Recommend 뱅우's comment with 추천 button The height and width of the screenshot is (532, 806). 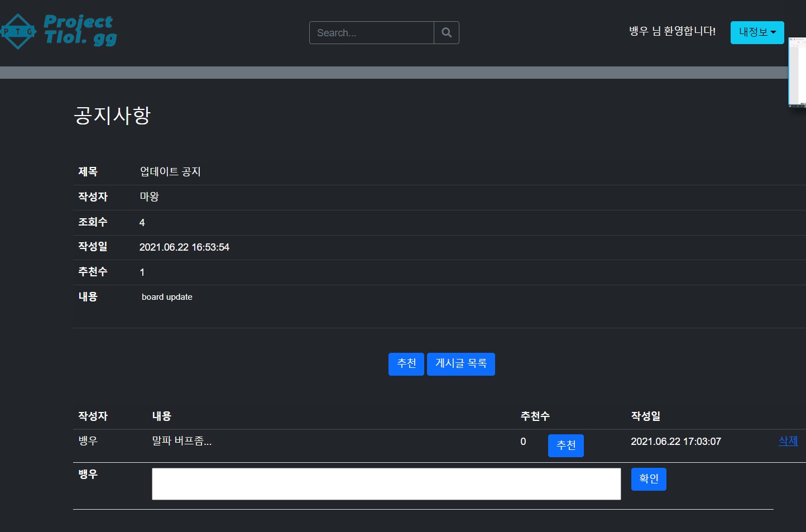(x=566, y=445)
